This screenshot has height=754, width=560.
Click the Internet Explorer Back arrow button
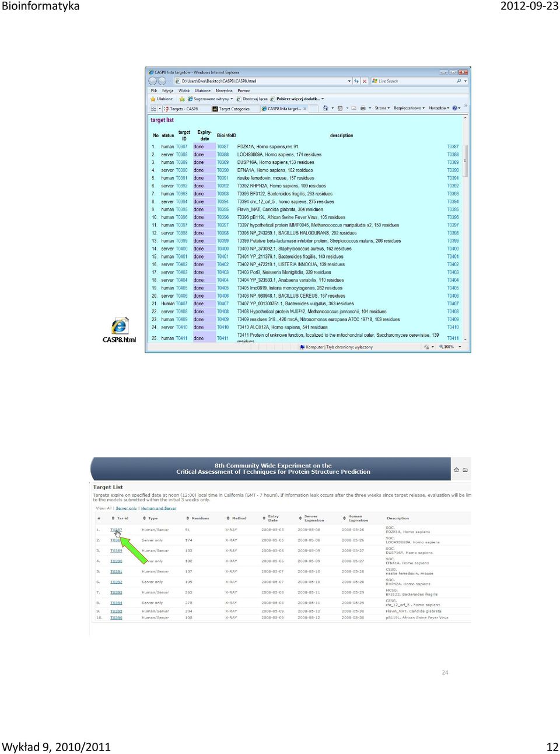(x=152, y=81)
